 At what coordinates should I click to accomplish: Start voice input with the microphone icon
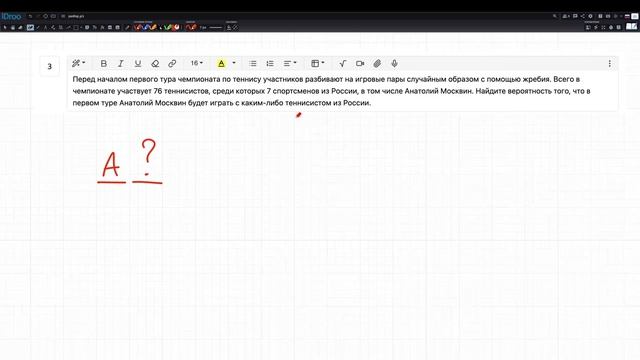pos(394,63)
